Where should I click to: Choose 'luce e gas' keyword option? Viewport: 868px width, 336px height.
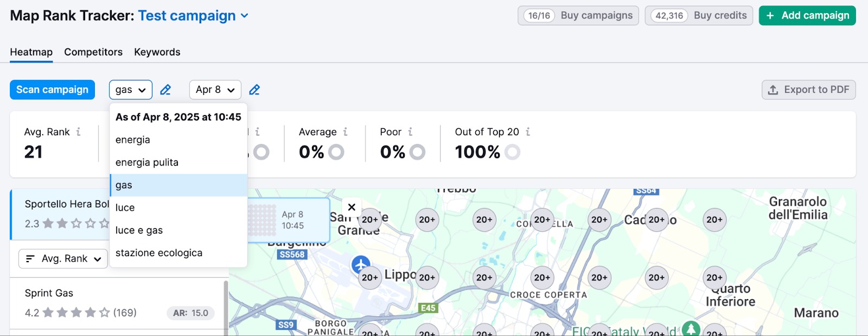(x=139, y=230)
